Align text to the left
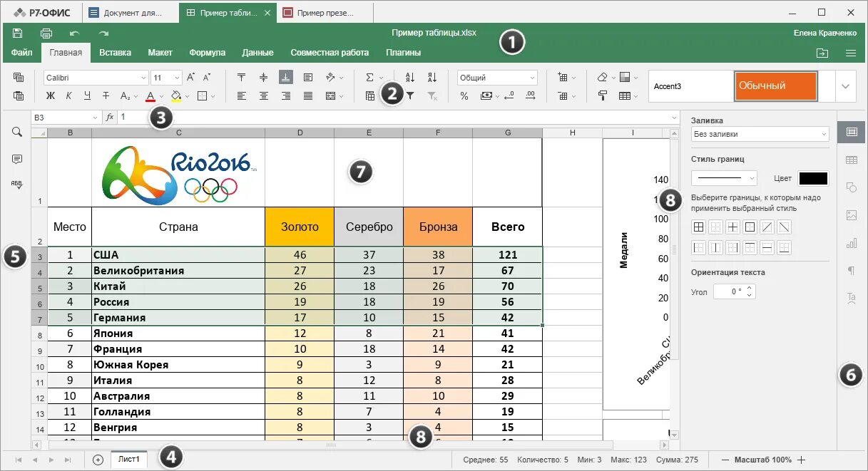 pos(241,95)
